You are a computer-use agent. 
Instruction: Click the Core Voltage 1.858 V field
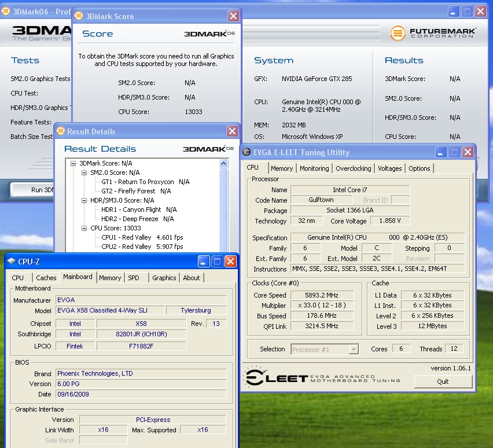[x=390, y=221]
